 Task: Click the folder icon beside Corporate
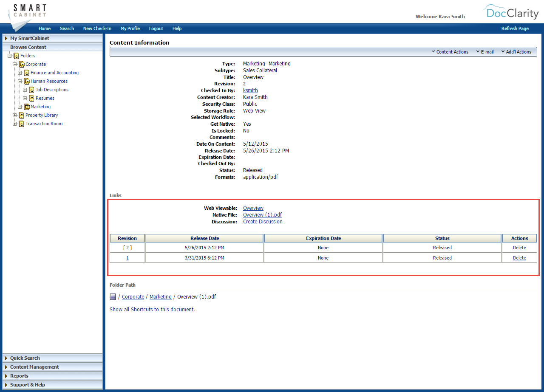tap(21, 64)
